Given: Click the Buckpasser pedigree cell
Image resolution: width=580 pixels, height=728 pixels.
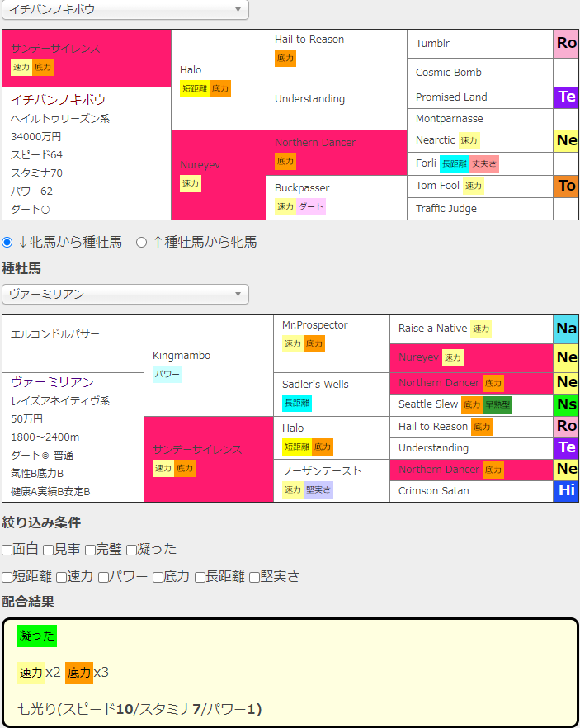Looking at the screenshot, I should click(302, 188).
